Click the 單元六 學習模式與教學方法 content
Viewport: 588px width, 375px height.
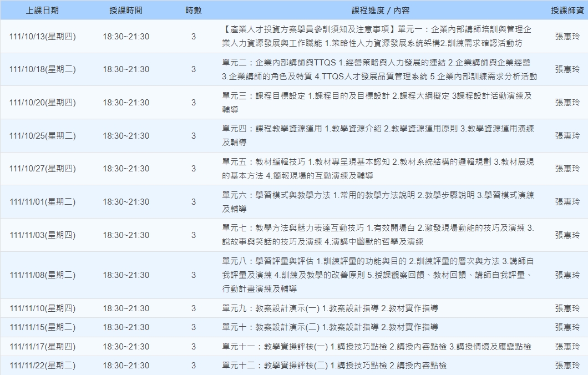point(377,202)
